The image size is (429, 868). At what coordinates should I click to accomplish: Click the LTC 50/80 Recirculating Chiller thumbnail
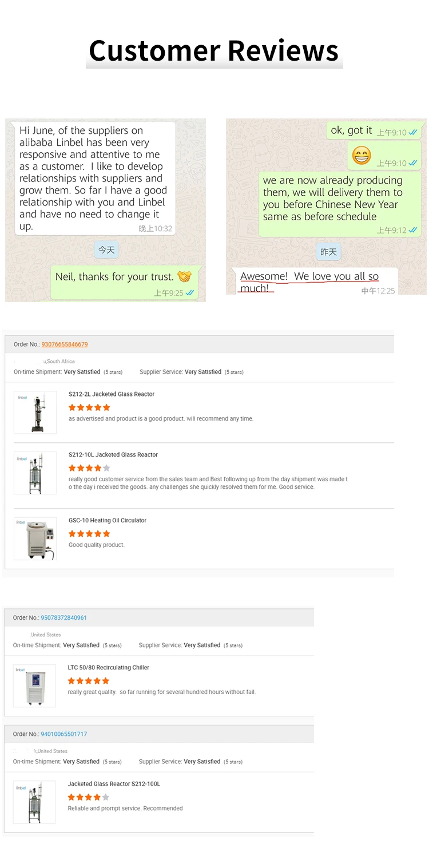point(34,685)
